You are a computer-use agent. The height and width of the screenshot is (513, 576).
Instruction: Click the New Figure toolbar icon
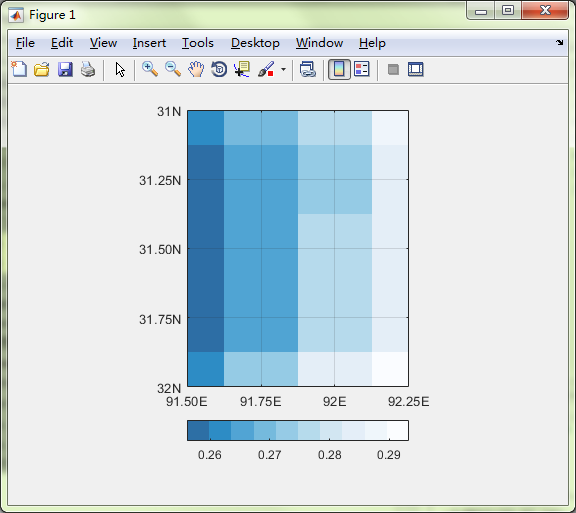tap(19, 69)
